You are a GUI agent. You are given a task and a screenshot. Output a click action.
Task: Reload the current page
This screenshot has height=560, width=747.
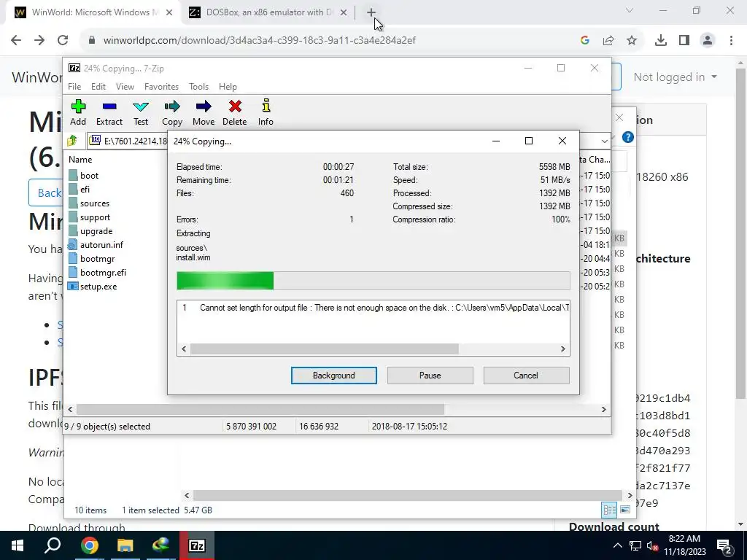[x=63, y=41]
